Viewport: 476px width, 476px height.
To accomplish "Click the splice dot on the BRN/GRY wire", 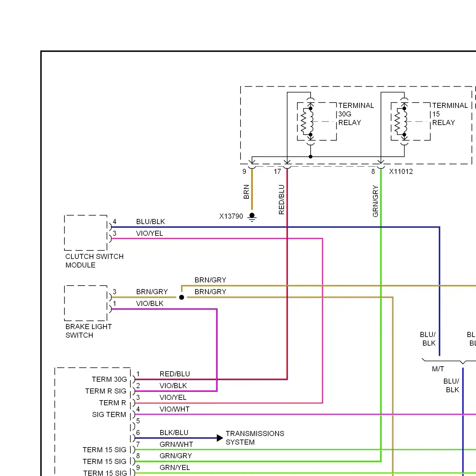I will [182, 297].
